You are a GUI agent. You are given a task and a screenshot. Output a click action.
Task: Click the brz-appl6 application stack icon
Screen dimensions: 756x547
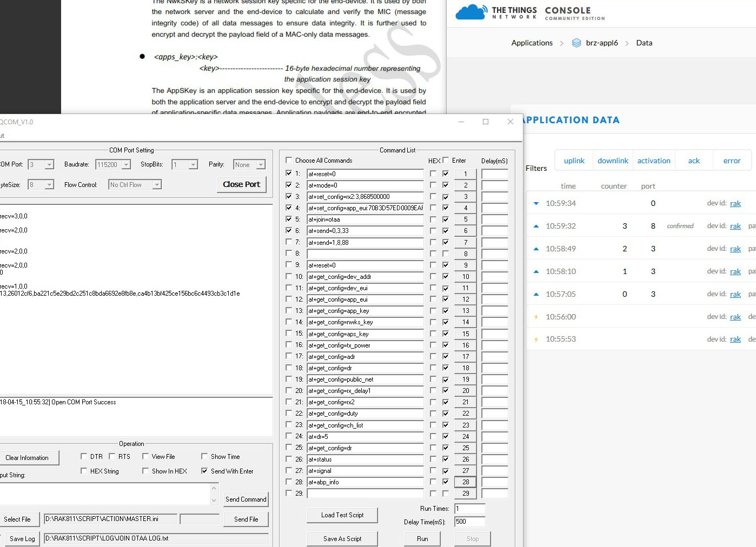coord(576,43)
